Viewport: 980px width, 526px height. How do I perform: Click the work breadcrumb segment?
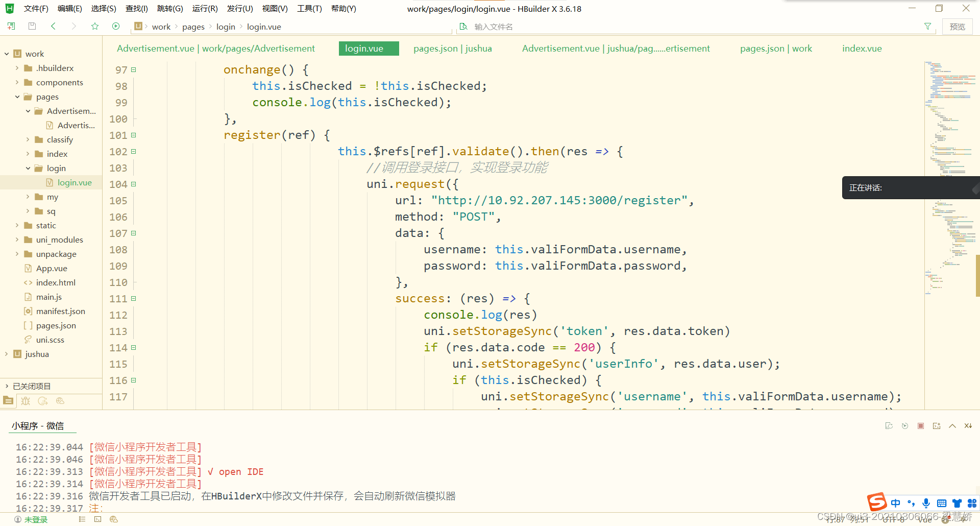[x=161, y=27]
